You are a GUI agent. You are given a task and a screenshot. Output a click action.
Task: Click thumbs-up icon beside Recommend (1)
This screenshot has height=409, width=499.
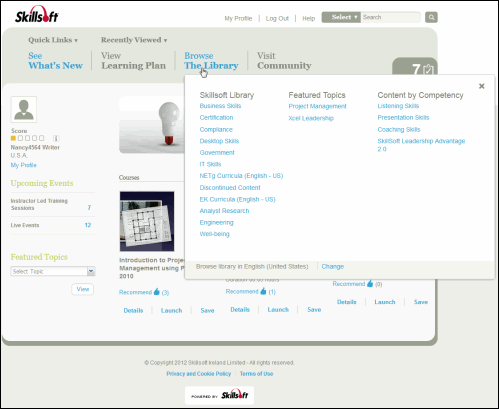tap(263, 291)
